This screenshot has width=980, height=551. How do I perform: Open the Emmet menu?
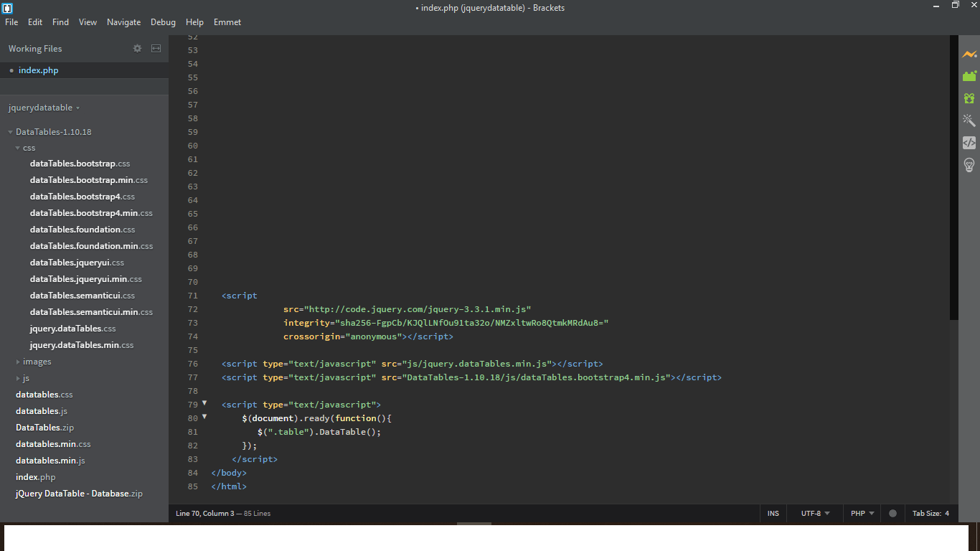tap(227, 22)
